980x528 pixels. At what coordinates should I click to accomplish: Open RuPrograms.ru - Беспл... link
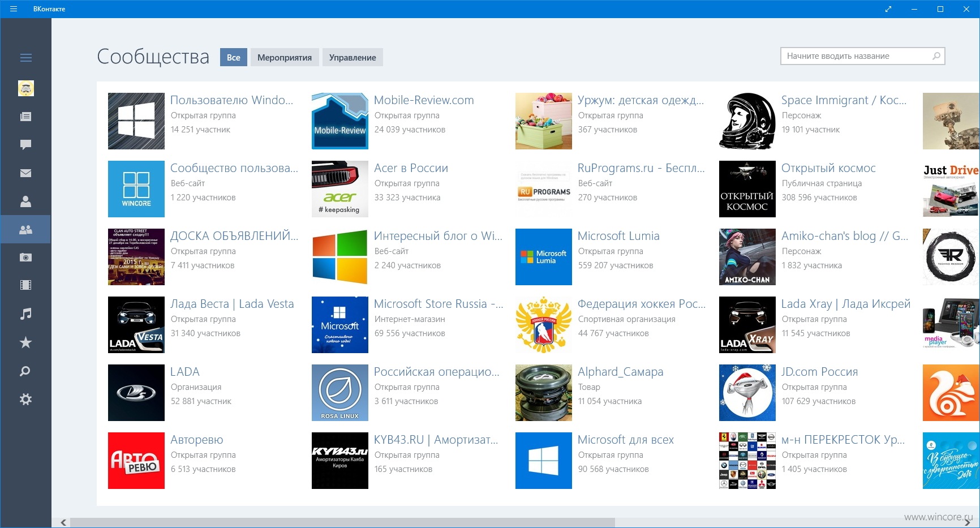[x=641, y=168]
